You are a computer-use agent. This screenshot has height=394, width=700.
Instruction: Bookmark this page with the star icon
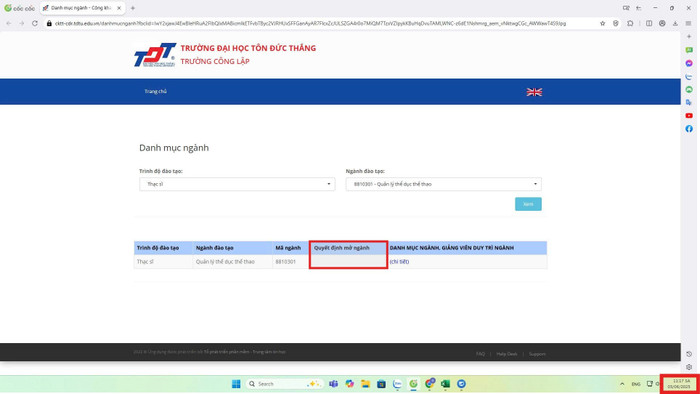click(x=602, y=23)
